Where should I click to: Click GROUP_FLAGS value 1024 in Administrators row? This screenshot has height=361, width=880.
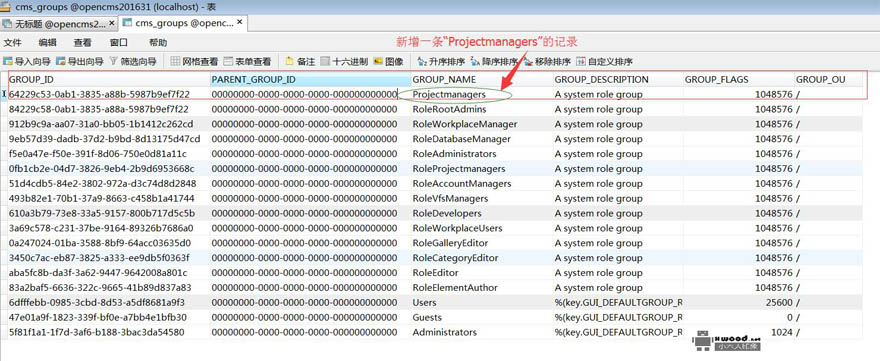739,332
